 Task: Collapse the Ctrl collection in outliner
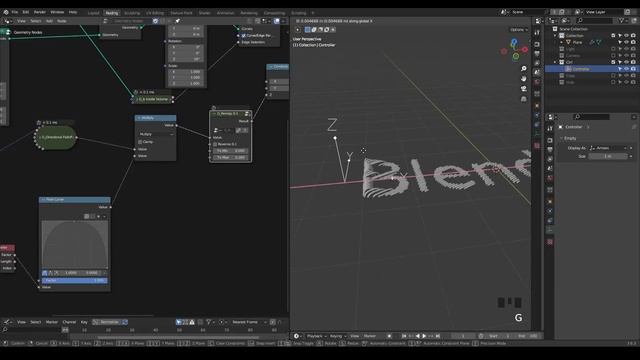[555, 62]
